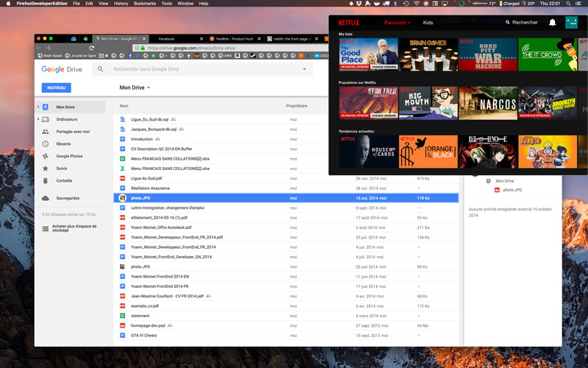Image resolution: width=588 pixels, height=368 pixels.
Task: Open the Rejet Appel bookmark
Action: click(x=49, y=56)
